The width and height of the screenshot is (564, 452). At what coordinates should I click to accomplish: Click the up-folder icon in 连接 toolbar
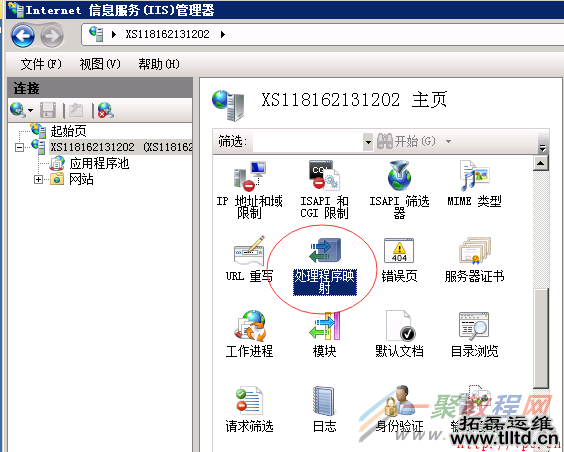coord(76,110)
